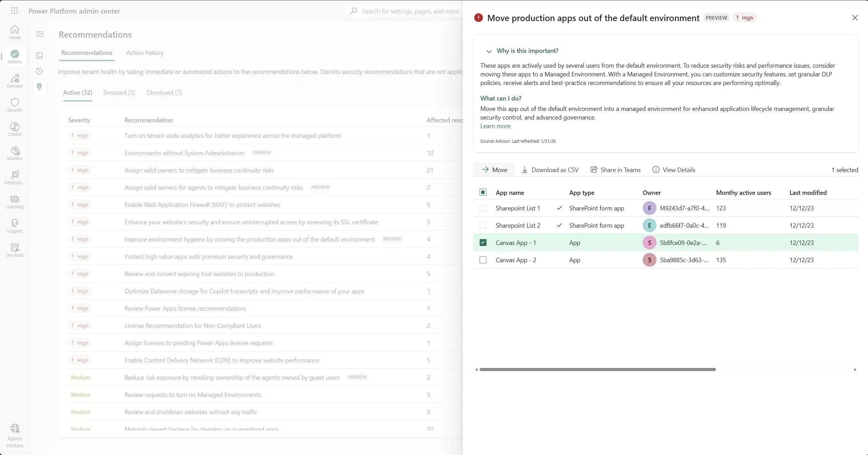
Task: Collapse the 'Why is this important?' section
Action: click(489, 51)
